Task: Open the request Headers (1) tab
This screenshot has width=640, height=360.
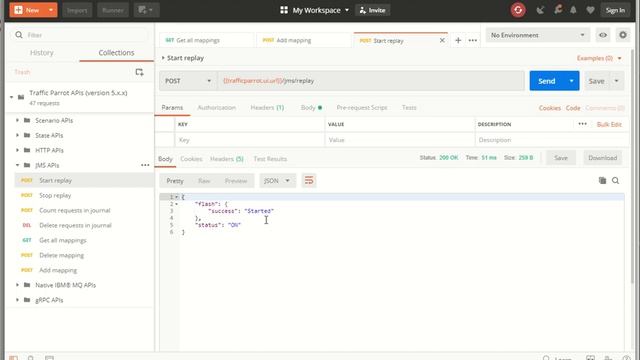Action: pyautogui.click(x=267, y=108)
